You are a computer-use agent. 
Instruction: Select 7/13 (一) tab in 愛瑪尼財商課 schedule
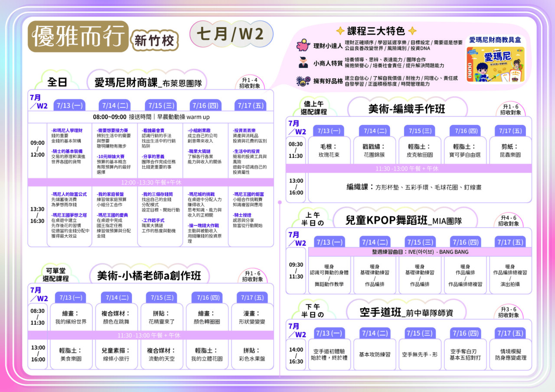pyautogui.click(x=69, y=105)
